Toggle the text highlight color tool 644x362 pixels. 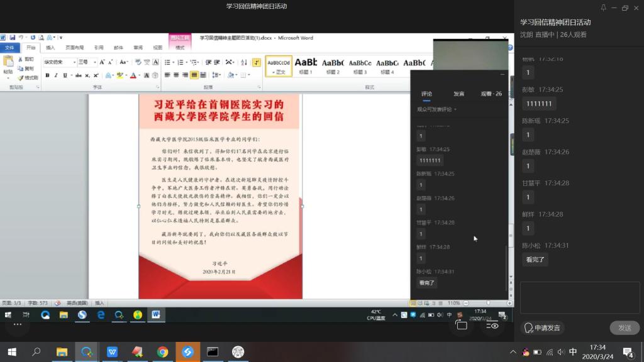[119, 75]
